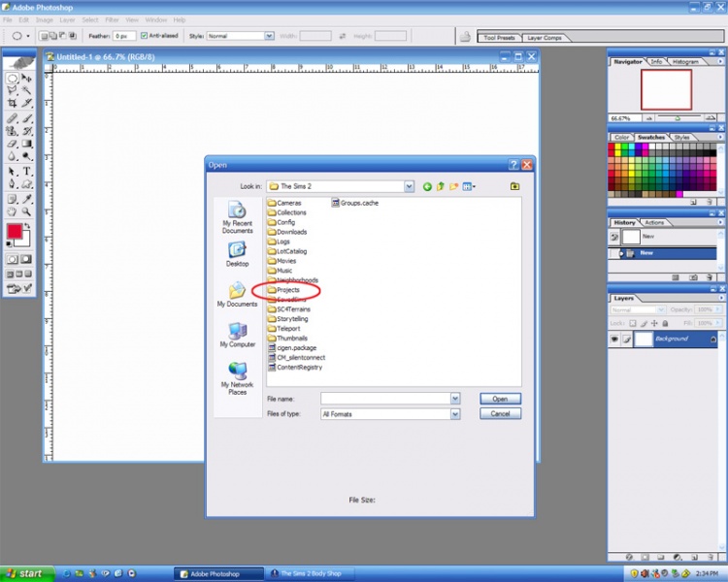728x582 pixels.
Task: Select the Zoom tool
Action: coord(26,211)
